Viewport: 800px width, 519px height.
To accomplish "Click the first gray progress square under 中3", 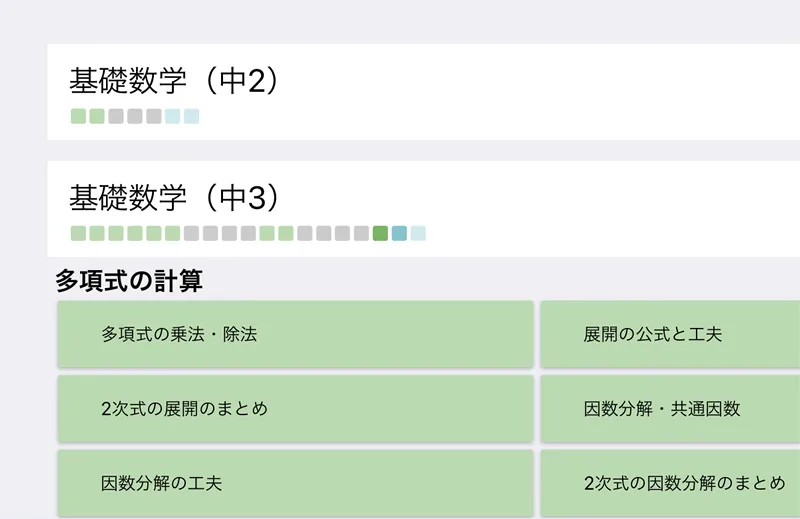I will tap(191, 233).
